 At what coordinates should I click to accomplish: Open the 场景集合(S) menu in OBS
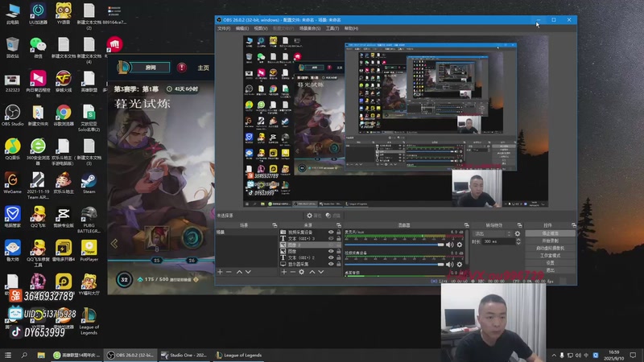click(x=310, y=28)
